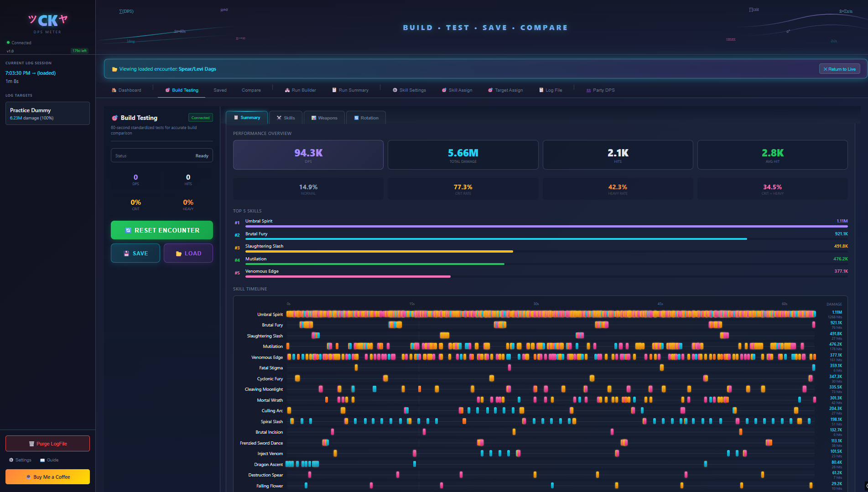Click the Reset Encounter button
This screenshot has height=492, width=868.
click(x=162, y=230)
